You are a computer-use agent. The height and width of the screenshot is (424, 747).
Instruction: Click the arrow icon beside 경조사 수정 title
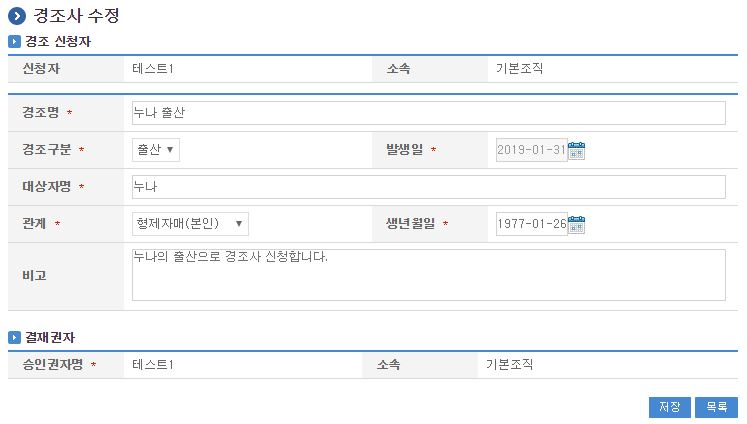pyautogui.click(x=17, y=16)
